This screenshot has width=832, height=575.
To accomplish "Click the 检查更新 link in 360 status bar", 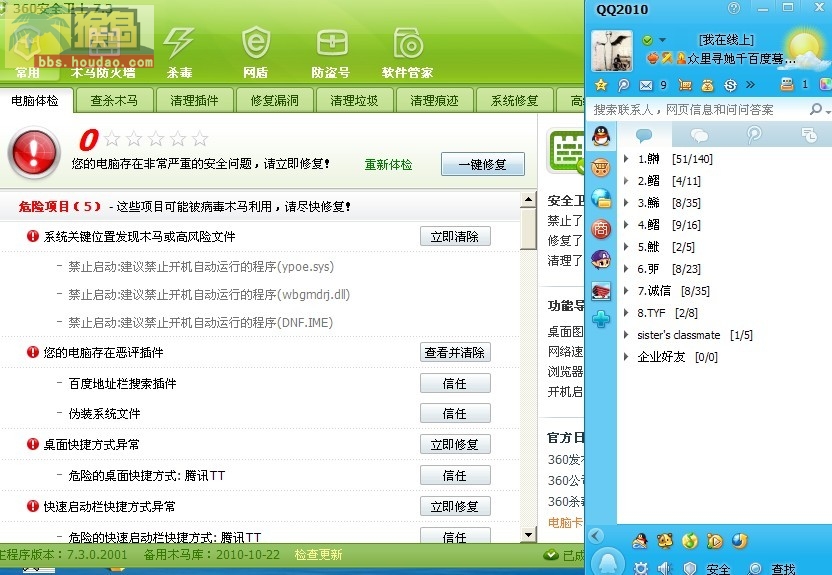I will coord(318,555).
